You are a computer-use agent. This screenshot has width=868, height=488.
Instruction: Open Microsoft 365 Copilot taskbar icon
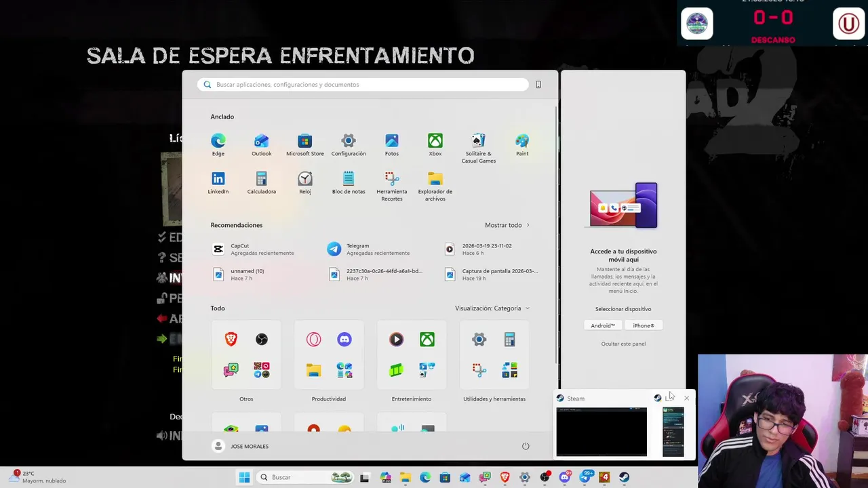point(385,477)
